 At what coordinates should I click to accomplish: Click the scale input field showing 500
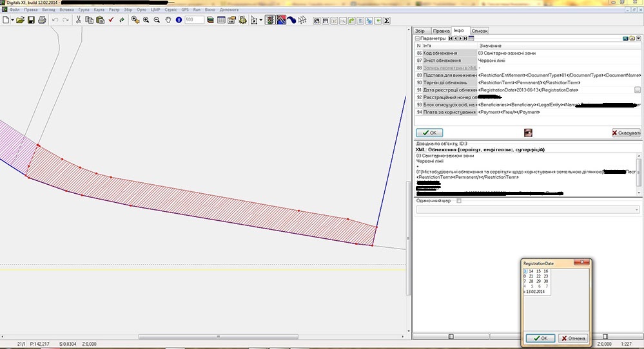click(x=193, y=20)
